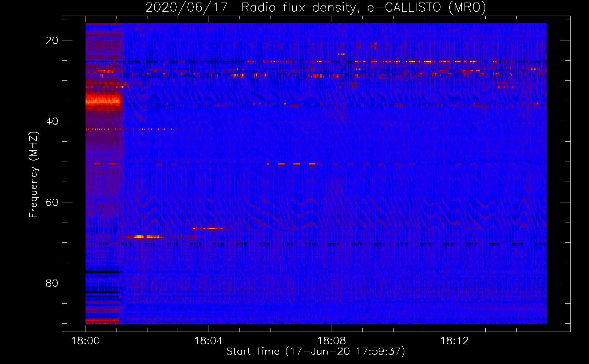The image size is (589, 364).
Task: Select the '60' frequency tick label
Action: [x=52, y=202]
